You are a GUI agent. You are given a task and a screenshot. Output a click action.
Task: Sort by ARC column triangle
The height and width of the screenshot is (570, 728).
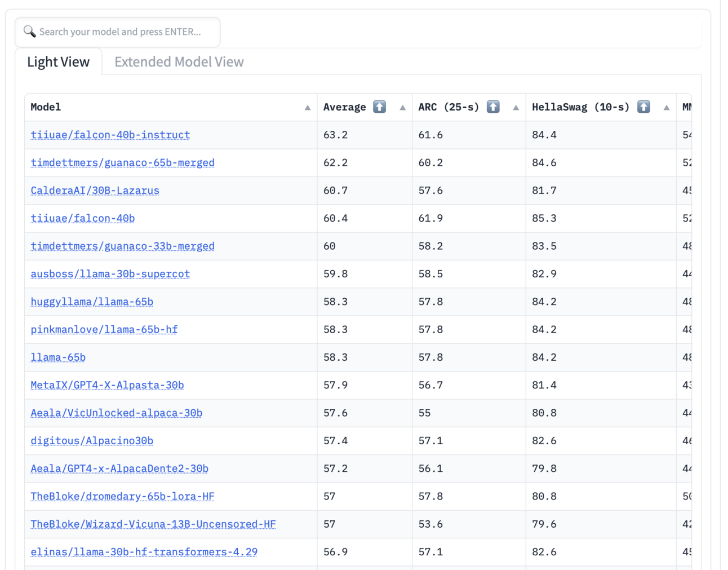pos(516,108)
